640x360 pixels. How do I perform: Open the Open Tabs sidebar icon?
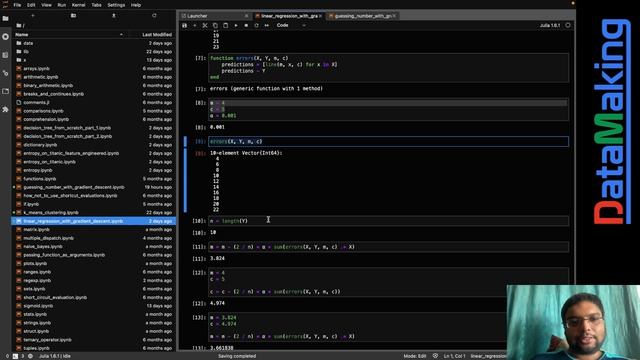[x=5, y=91]
